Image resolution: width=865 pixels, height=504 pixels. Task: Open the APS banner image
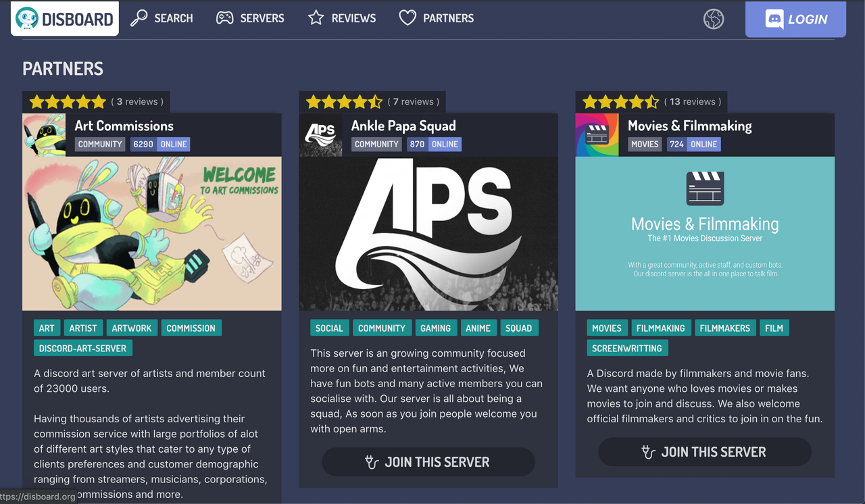[x=428, y=234]
